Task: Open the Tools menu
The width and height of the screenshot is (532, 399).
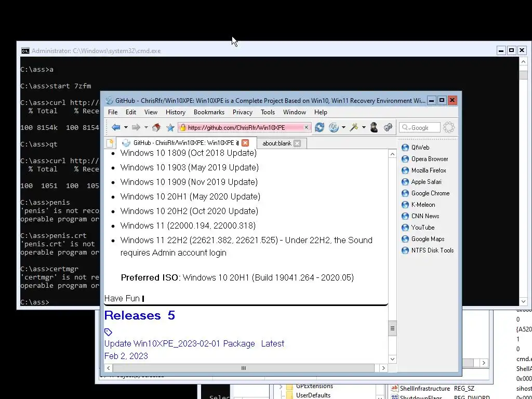Action: 268,112
